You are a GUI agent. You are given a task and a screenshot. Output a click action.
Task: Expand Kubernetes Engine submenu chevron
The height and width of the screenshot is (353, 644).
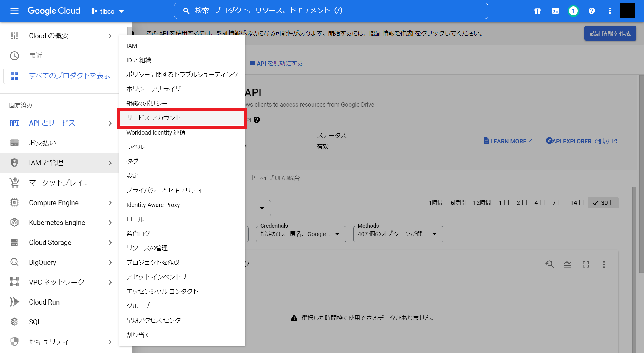coord(110,223)
